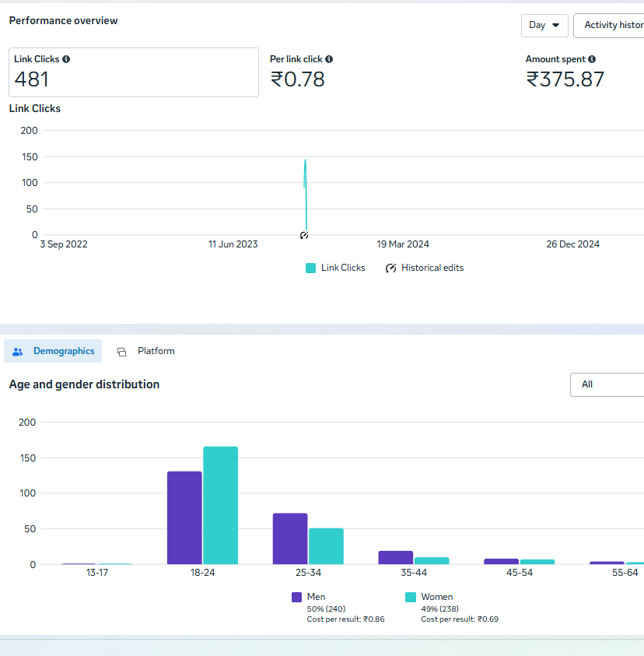Click the historical edit marker on the chart line
This screenshot has height=656, width=644.
(304, 235)
